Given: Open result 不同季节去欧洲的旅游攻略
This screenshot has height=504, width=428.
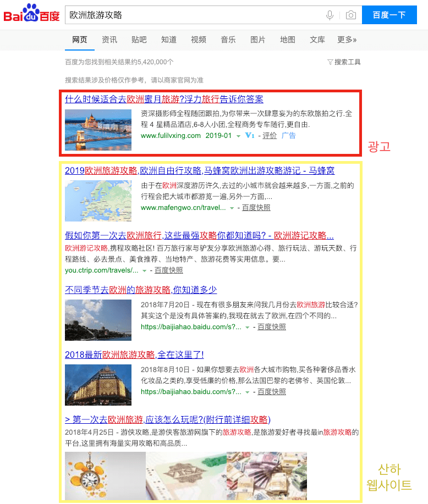Looking at the screenshot, I should [x=141, y=290].
